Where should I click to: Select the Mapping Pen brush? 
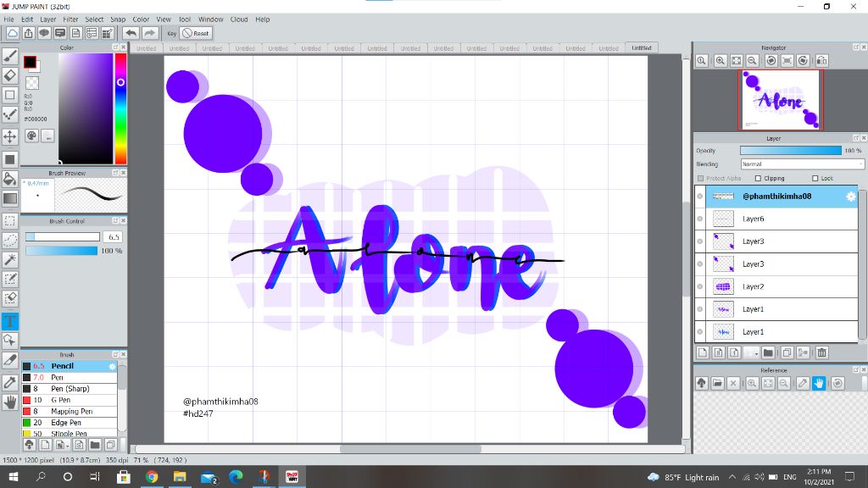click(x=70, y=412)
